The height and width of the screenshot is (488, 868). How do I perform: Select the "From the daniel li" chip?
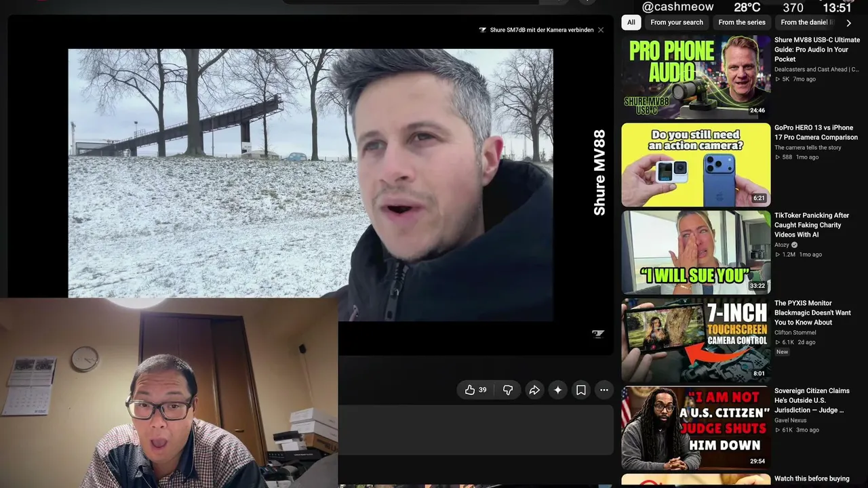click(807, 22)
